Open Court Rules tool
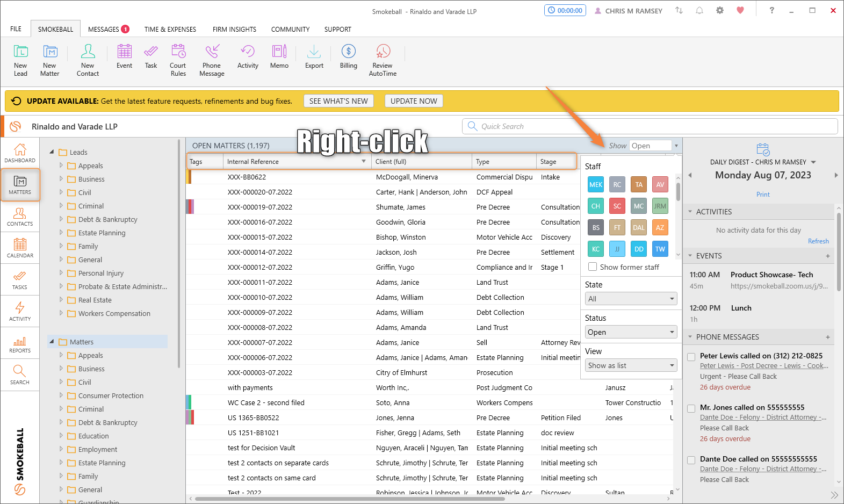The image size is (844, 504). click(178, 60)
